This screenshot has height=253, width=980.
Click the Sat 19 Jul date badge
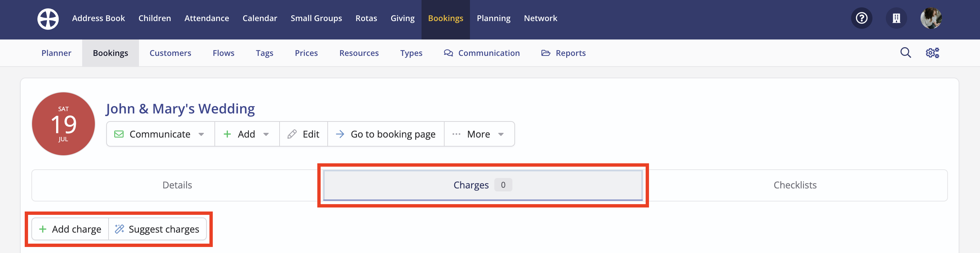pos(63,124)
